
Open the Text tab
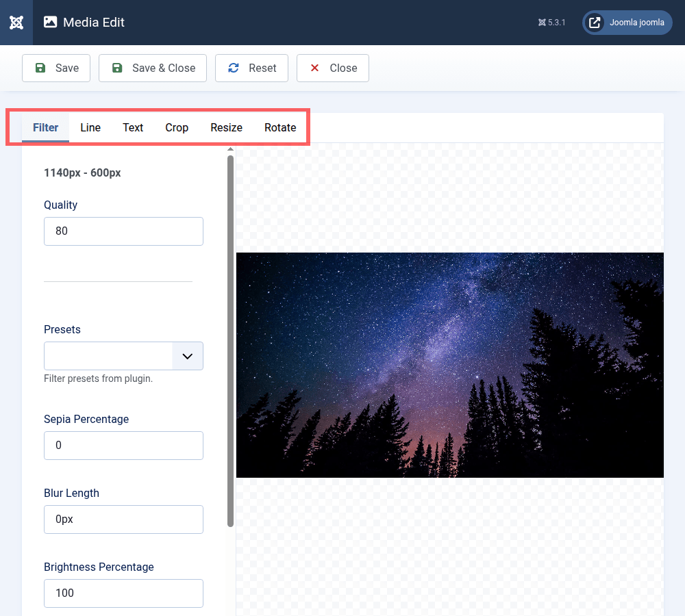coord(133,127)
